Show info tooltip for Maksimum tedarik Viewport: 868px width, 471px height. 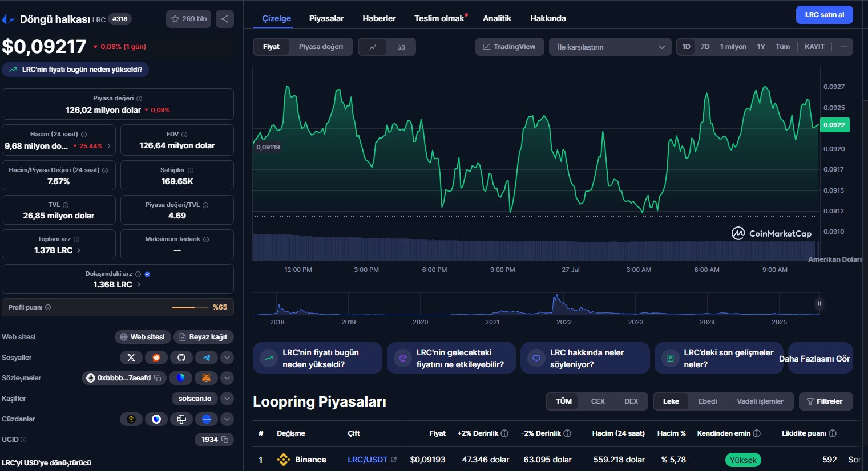point(206,239)
